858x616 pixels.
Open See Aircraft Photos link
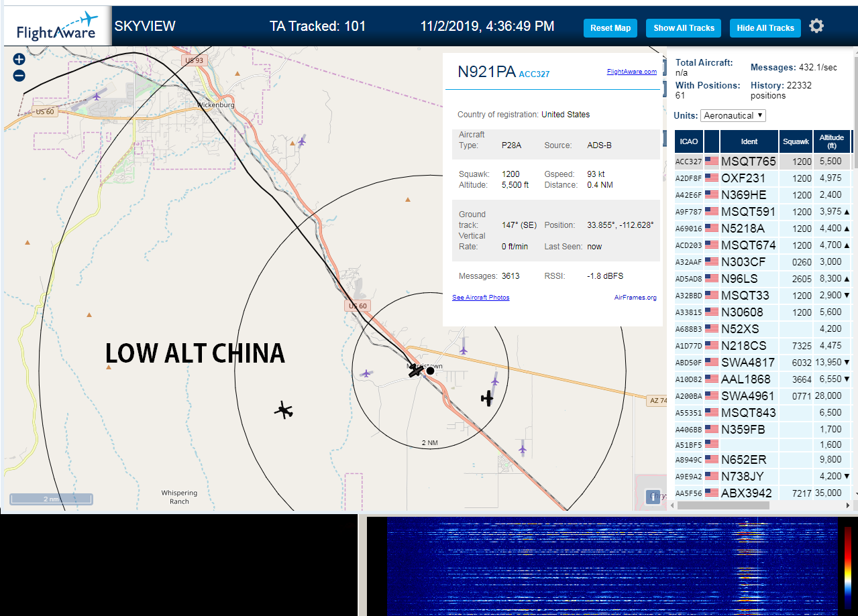tap(481, 298)
